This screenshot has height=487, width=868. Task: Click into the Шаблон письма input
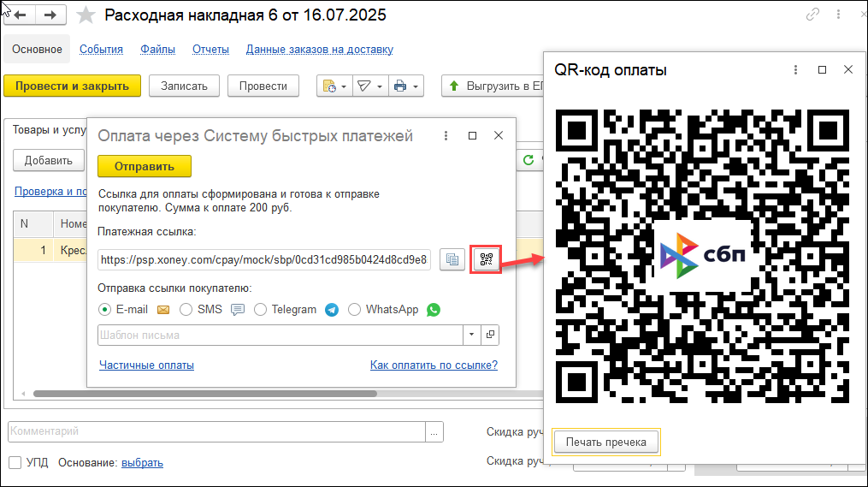[x=280, y=335]
